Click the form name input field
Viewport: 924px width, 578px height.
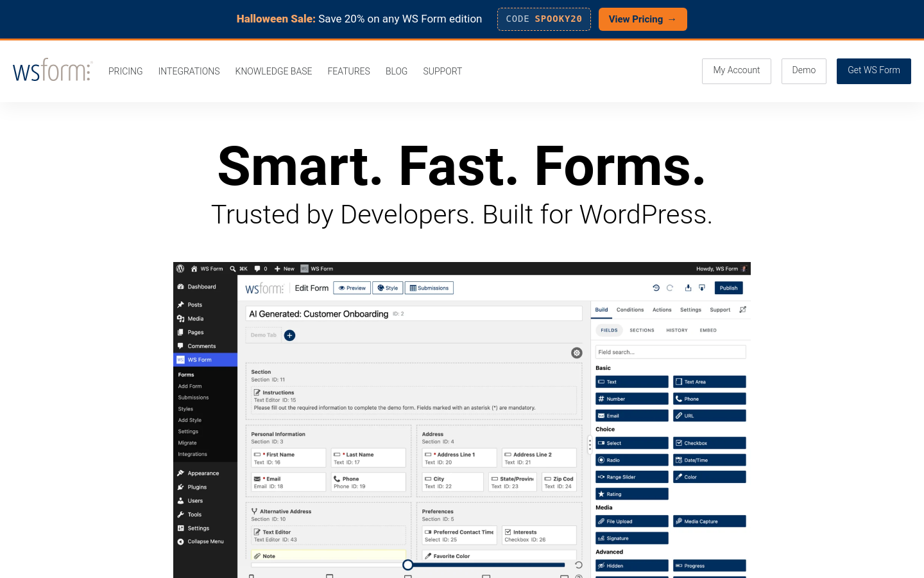414,313
